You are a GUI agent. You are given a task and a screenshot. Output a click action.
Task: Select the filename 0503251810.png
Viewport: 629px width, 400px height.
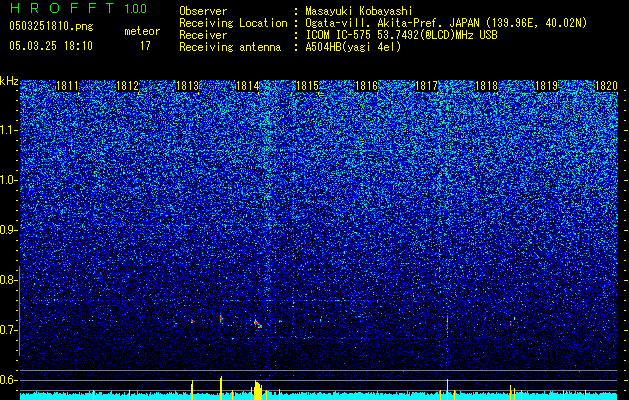click(51, 26)
